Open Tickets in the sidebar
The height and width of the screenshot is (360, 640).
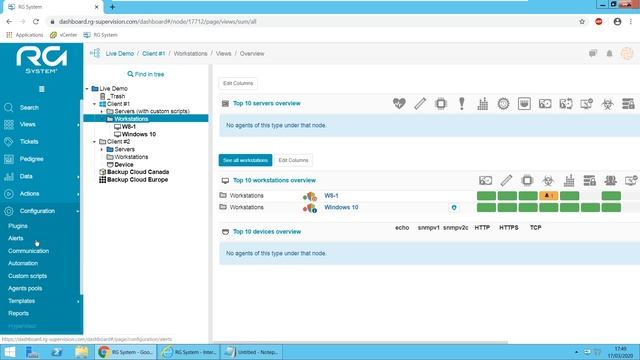point(29,142)
